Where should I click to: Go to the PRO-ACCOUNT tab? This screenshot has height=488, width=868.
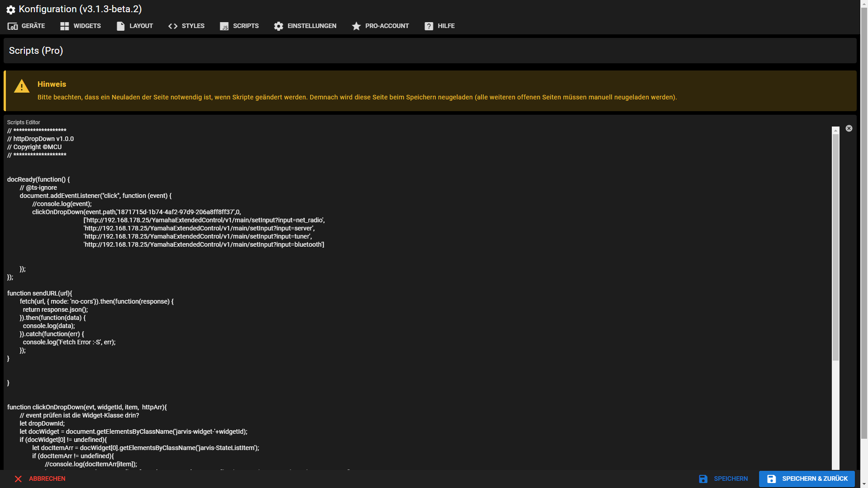coord(380,26)
